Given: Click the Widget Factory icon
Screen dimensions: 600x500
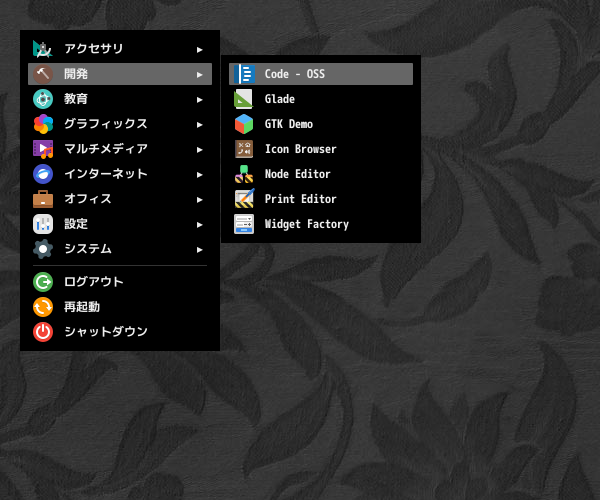Looking at the screenshot, I should pyautogui.click(x=244, y=224).
